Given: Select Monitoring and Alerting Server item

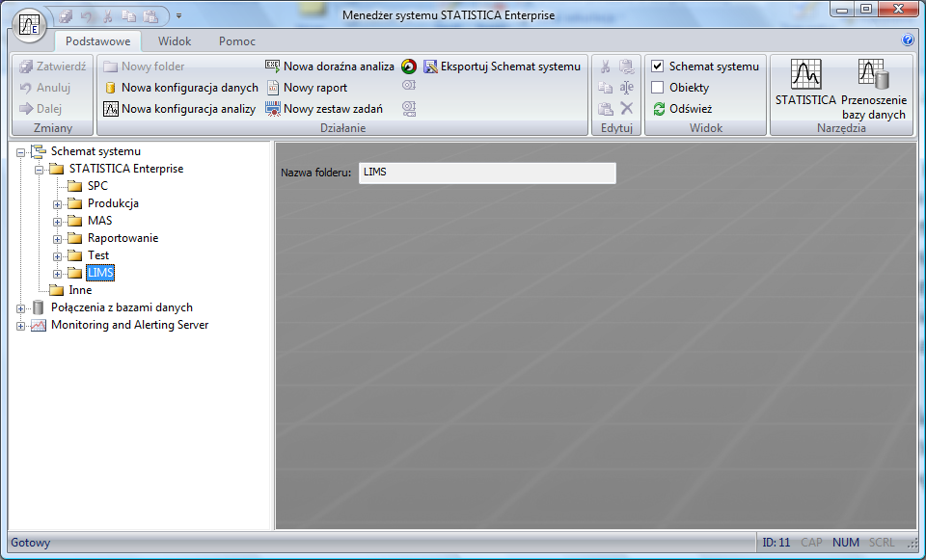Looking at the screenshot, I should coord(129,325).
